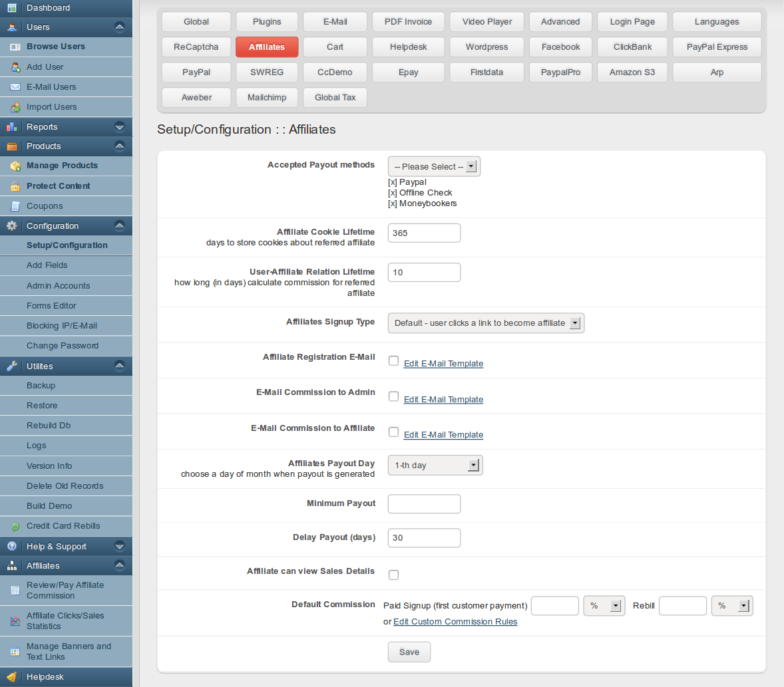The height and width of the screenshot is (687, 784).
Task: Click the Manage Products icon
Action: coord(15,166)
